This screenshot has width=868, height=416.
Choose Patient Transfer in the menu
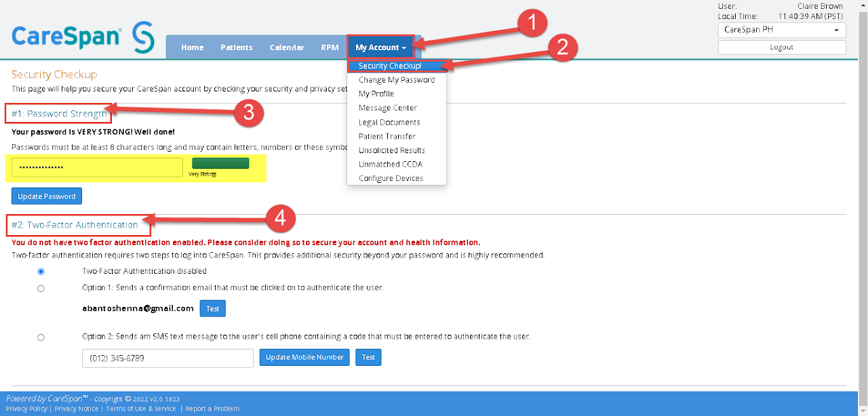click(387, 136)
